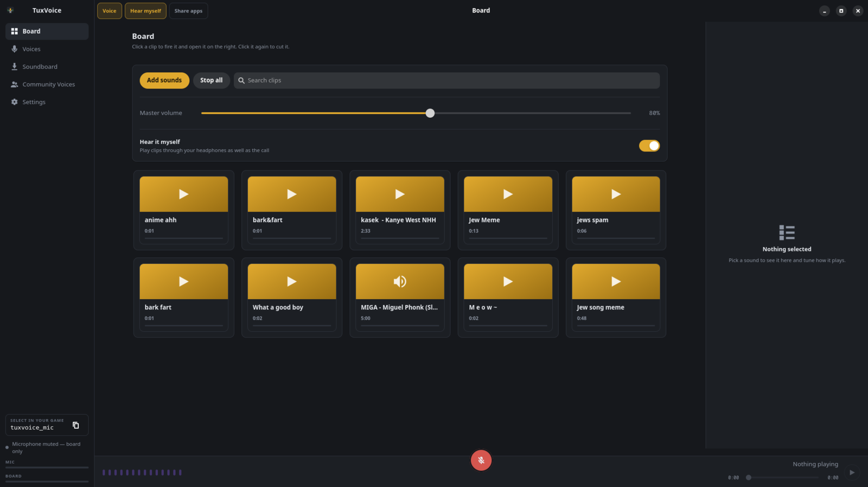868x487 pixels.
Task: Click the Search clips input field
Action: [x=447, y=80]
